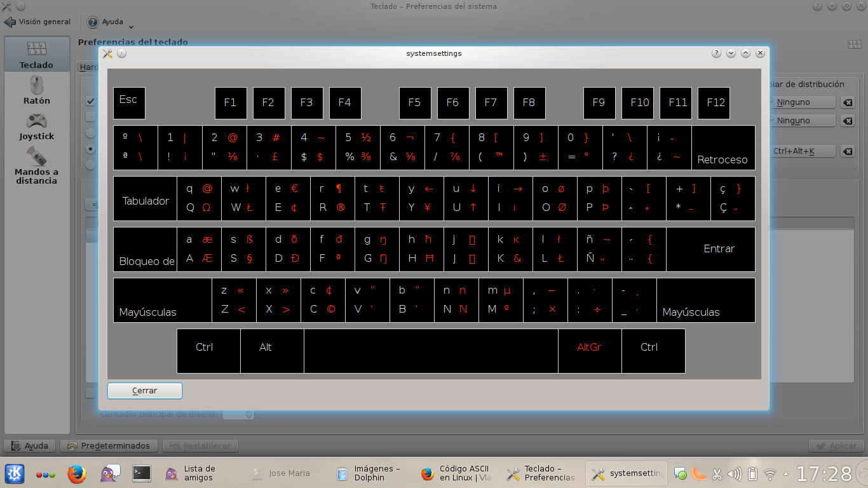Launch Firefox from the panel
Screen dimensions: 868x488
point(77,473)
